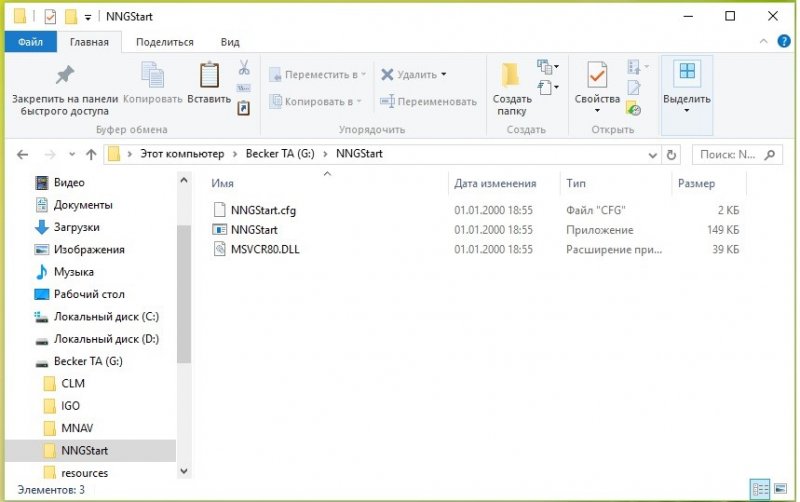This screenshot has height=502, width=800.
Task: Click the Rename (Переименовать) button
Action: tap(428, 101)
